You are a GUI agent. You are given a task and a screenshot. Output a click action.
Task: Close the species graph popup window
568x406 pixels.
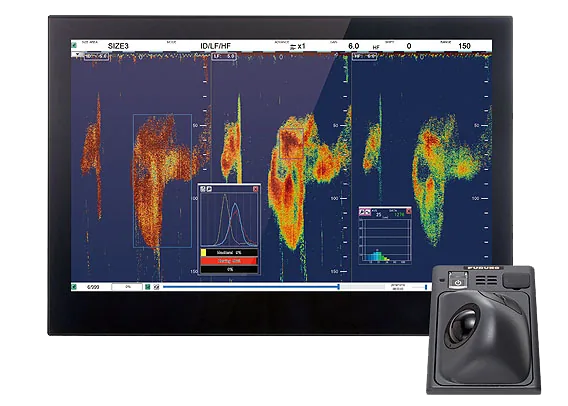click(x=255, y=189)
